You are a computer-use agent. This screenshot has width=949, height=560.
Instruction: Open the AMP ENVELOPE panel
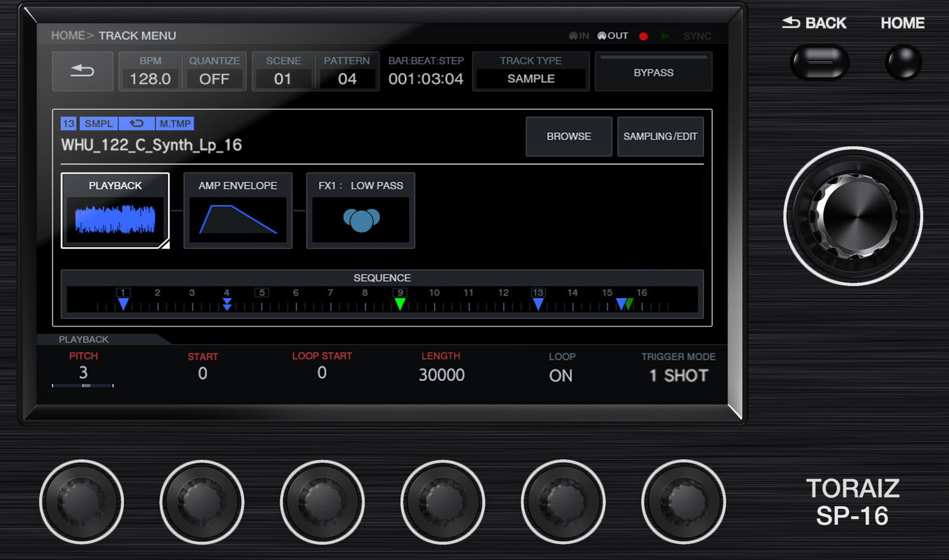click(x=237, y=210)
